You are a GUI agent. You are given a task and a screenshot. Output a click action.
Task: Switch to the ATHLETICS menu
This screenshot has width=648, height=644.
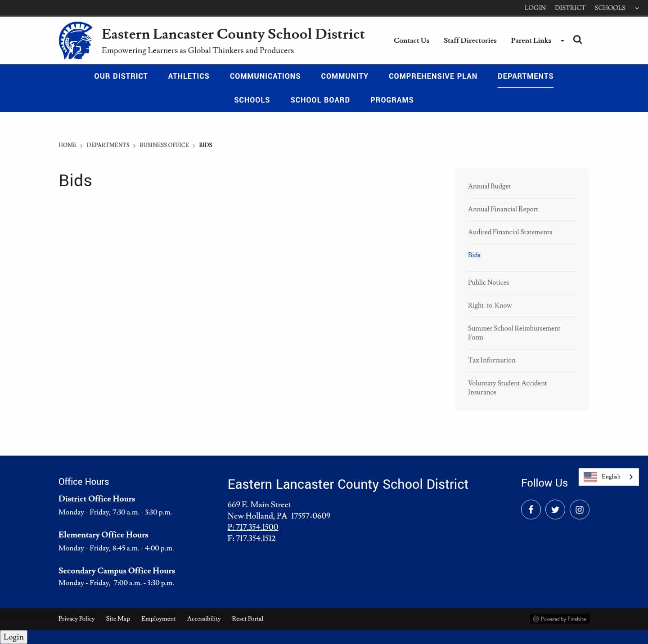coord(189,76)
